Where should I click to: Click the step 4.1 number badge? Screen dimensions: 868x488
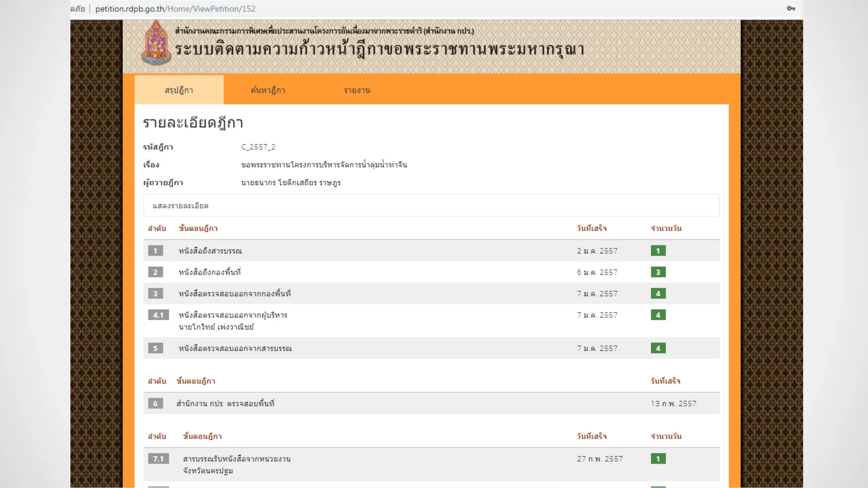click(x=158, y=315)
